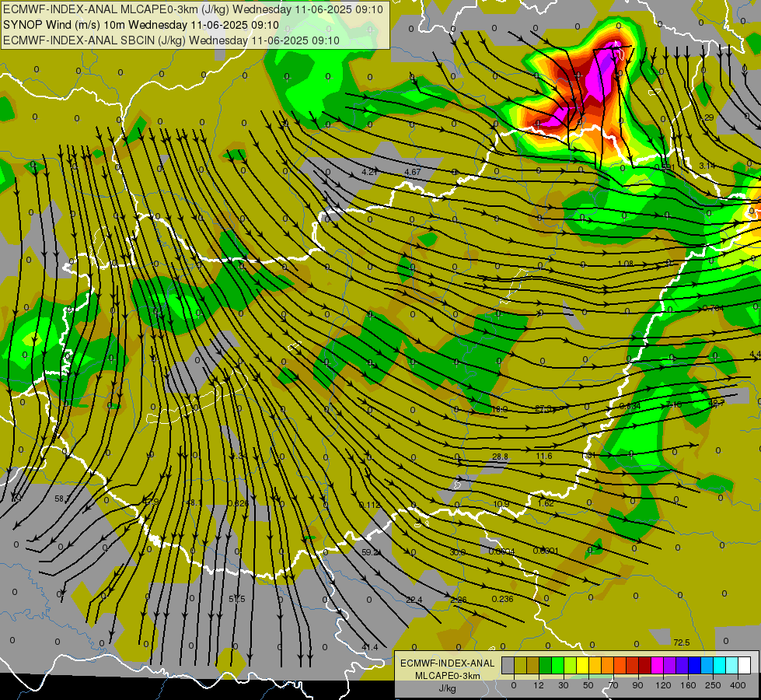
Task: Click the J/kg unit label in legend
Action: click(x=448, y=688)
